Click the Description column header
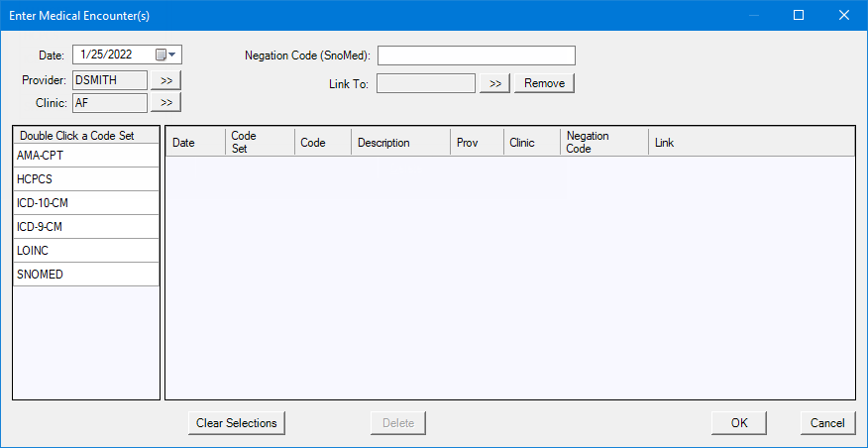This screenshot has width=868, height=448. 399,143
